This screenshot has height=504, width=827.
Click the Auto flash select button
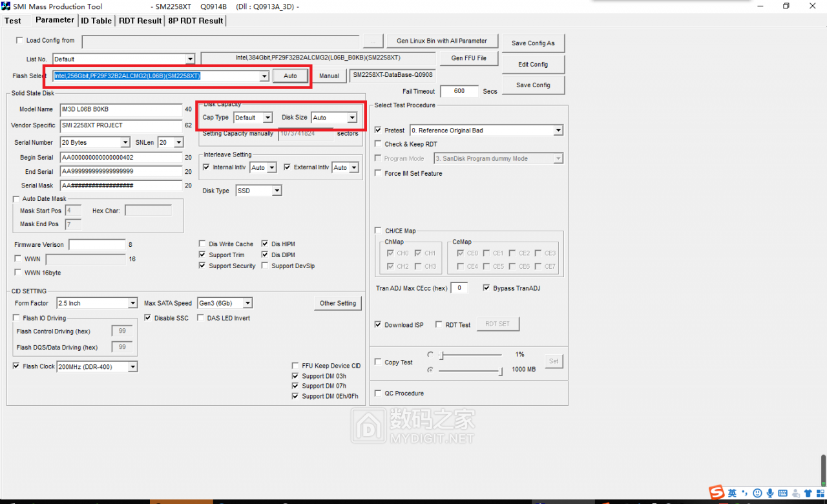[290, 76]
